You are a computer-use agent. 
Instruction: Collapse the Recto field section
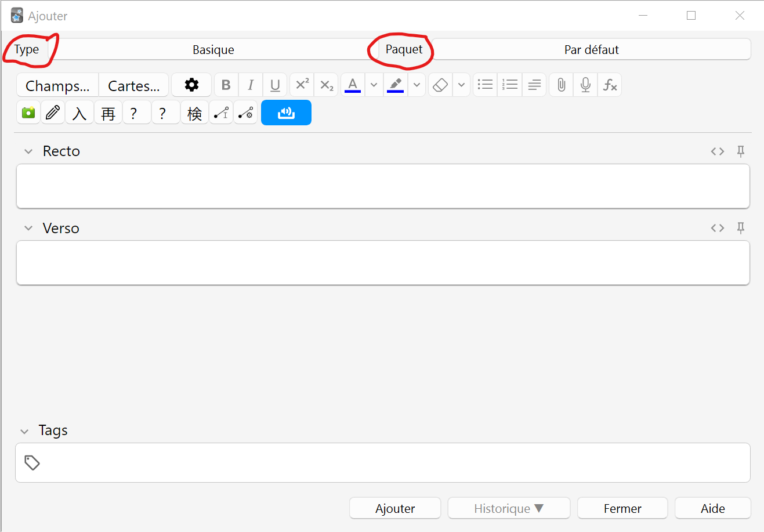[28, 151]
